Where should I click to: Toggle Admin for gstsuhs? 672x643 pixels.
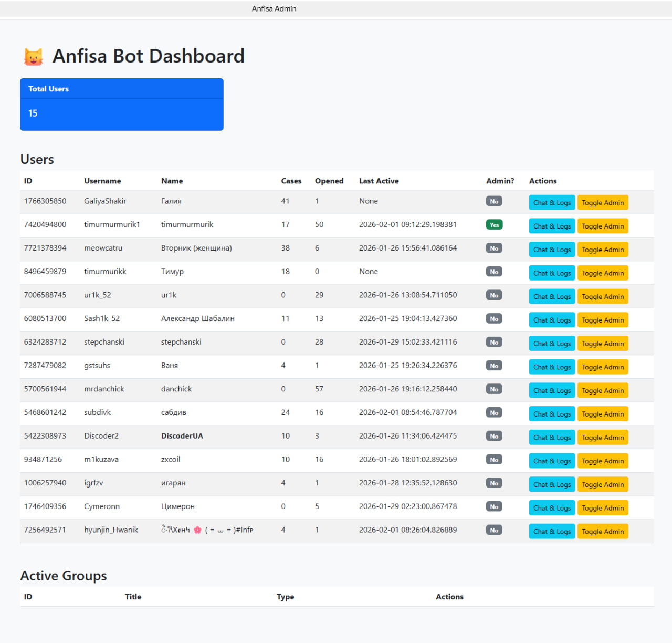pos(603,367)
